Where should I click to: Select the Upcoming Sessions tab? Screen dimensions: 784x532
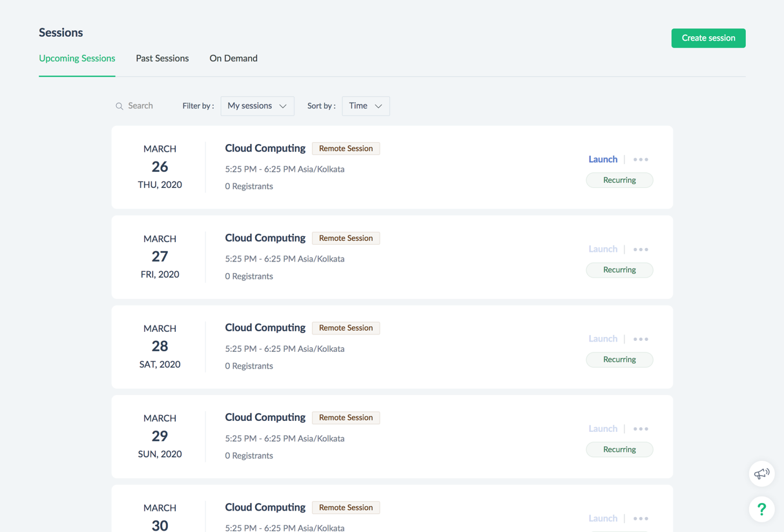coord(77,58)
